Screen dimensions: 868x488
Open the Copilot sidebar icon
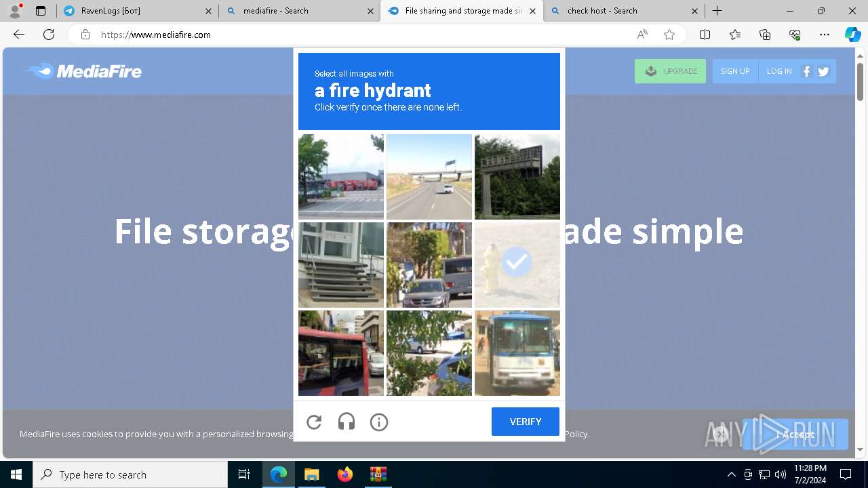pyautogui.click(x=852, y=35)
